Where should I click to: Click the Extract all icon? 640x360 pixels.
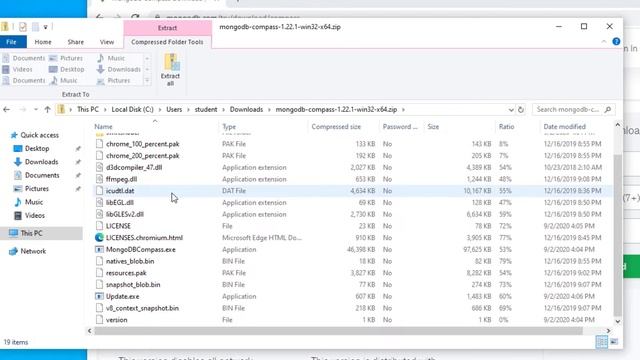click(170, 69)
